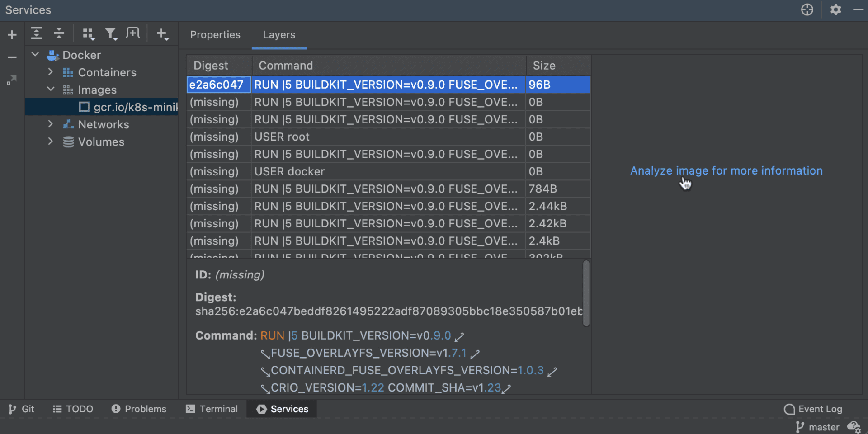Screen dimensions: 868x434
Task: Expand the Volumes tree node
Action: pos(51,142)
